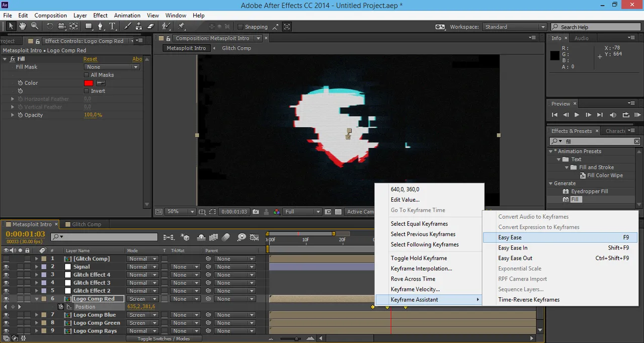The height and width of the screenshot is (343, 644).
Task: Go to the next Position keyframe
Action: 20,307
